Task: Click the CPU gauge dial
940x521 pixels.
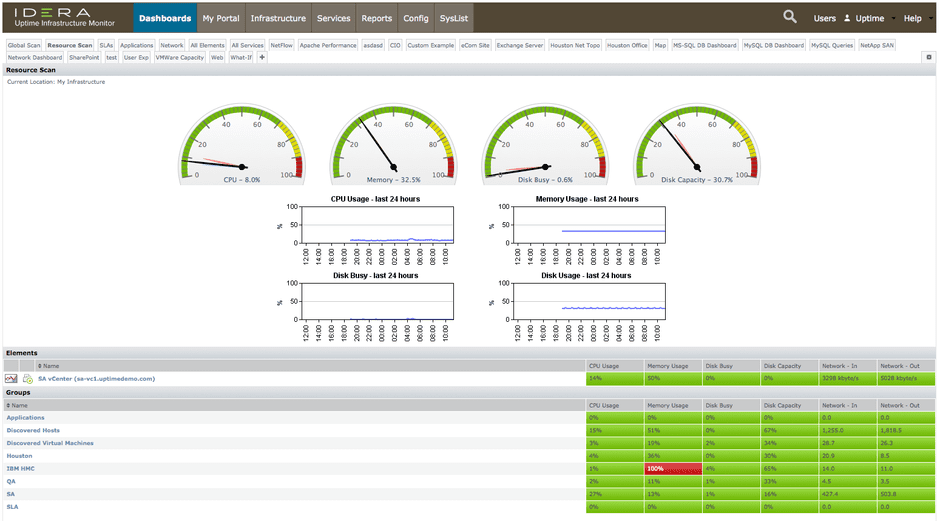Action: coord(242,144)
